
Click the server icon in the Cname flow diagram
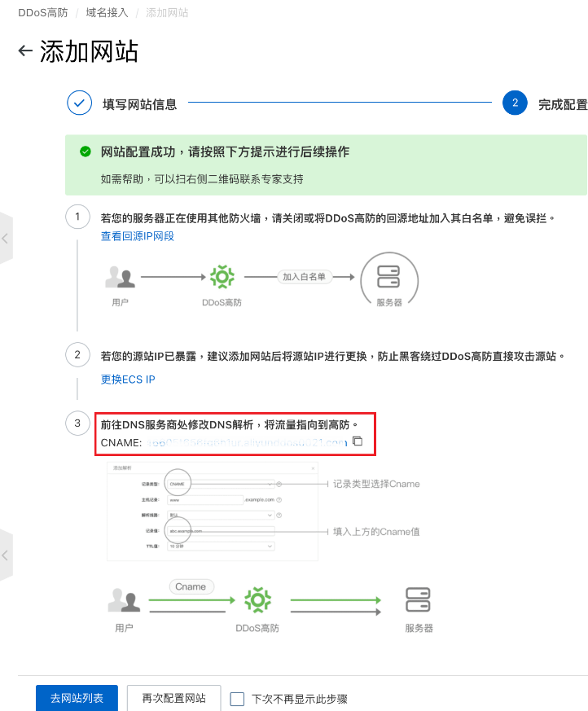coord(419,601)
